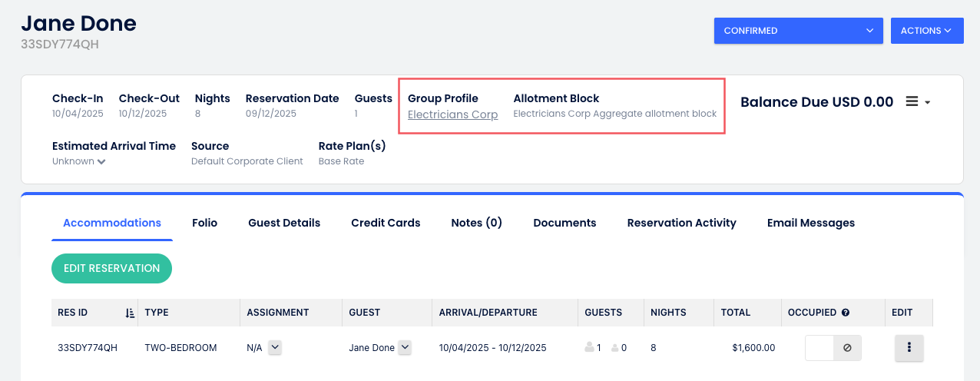Click the TYPE column header
This screenshot has width=980, height=381.
pos(157,313)
